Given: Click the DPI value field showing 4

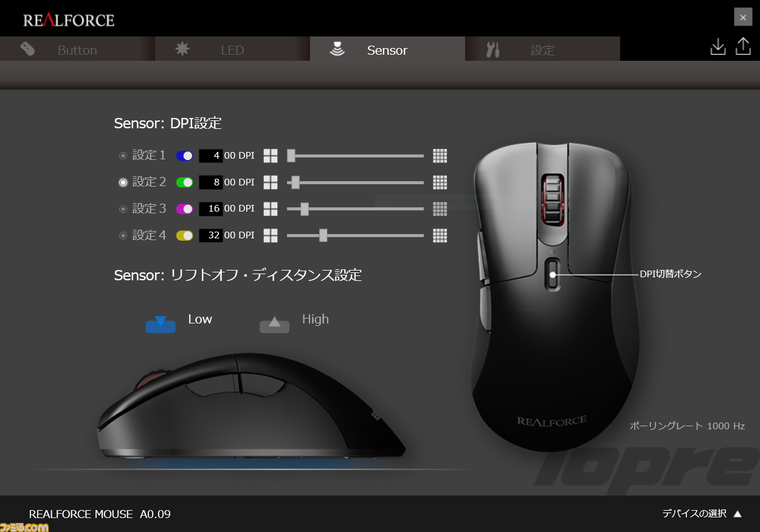Looking at the screenshot, I should (x=211, y=156).
